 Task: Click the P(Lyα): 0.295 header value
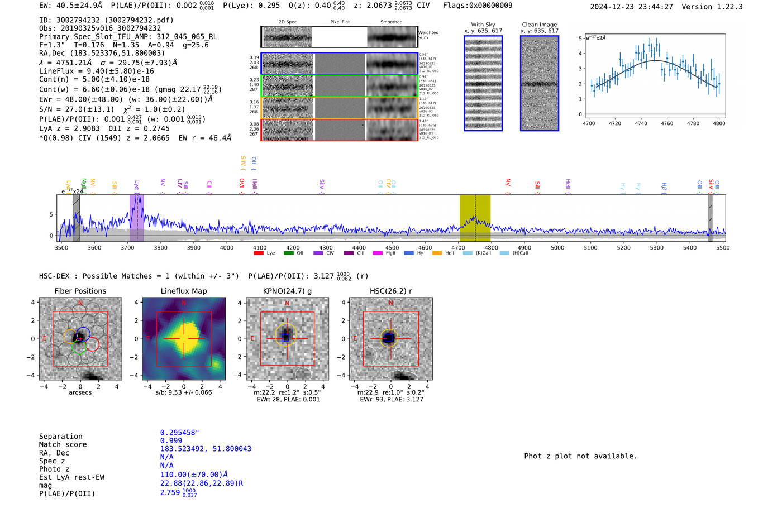(251, 6)
